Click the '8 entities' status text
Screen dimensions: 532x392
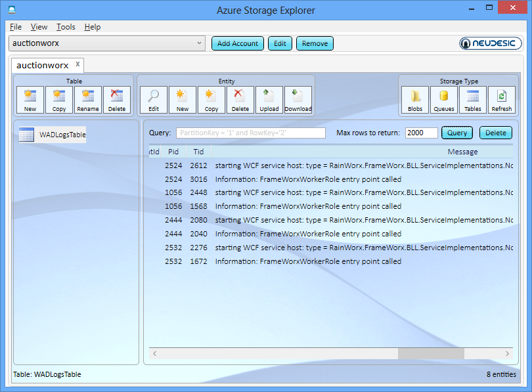point(501,374)
